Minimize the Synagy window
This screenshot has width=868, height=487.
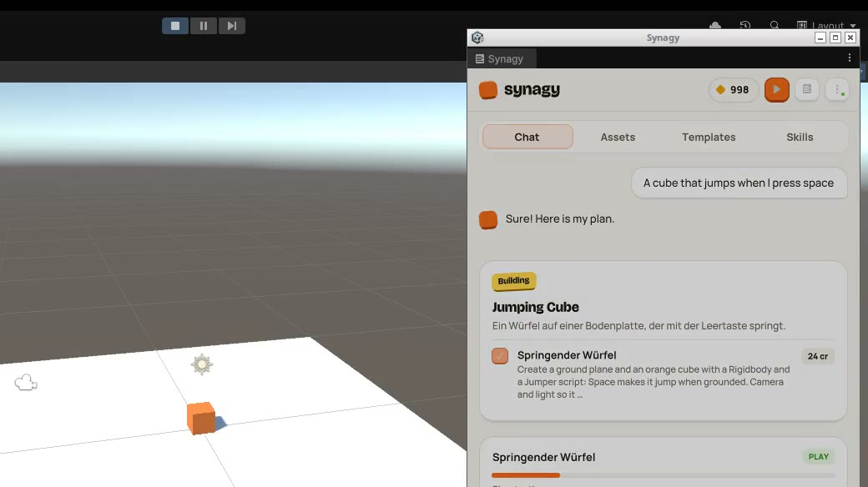(x=820, y=38)
